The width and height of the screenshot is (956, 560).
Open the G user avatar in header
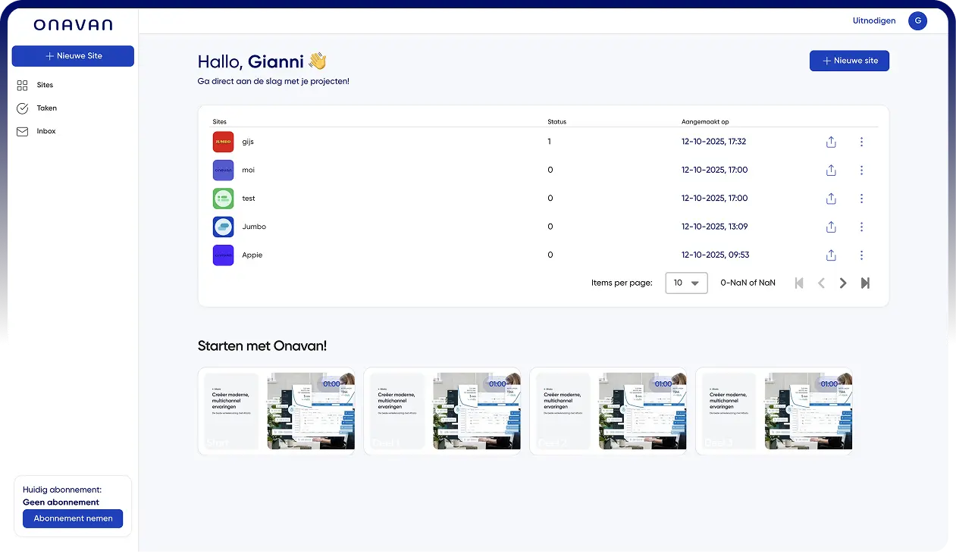(917, 21)
